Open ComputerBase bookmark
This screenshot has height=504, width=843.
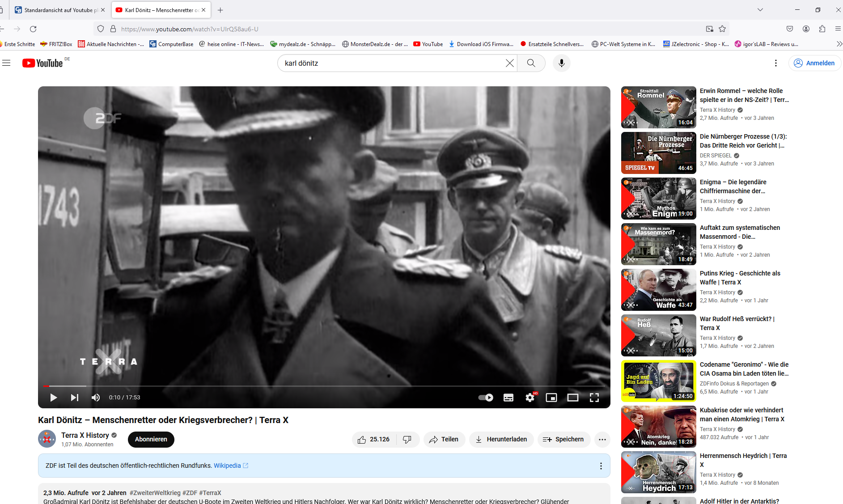point(171,44)
